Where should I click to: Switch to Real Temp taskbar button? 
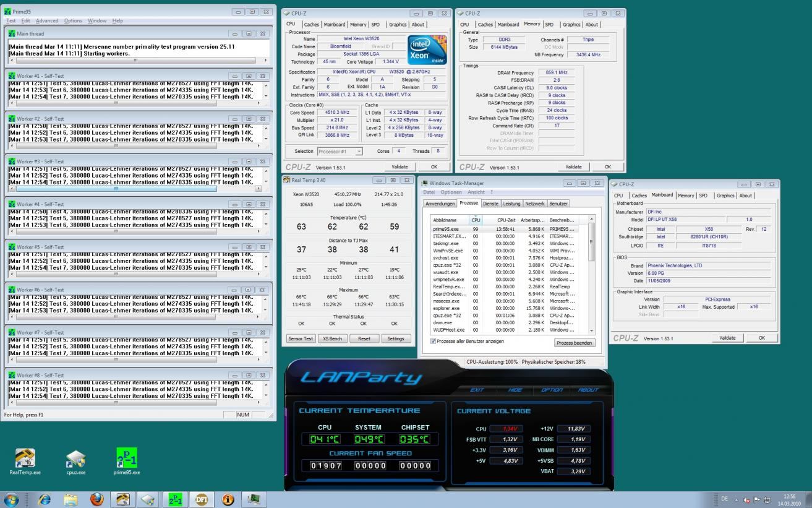coord(123,499)
